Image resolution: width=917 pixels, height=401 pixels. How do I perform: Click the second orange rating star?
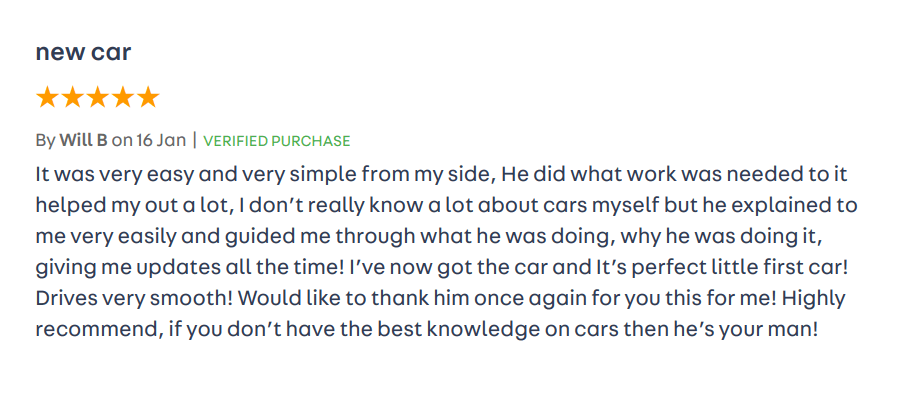72,98
